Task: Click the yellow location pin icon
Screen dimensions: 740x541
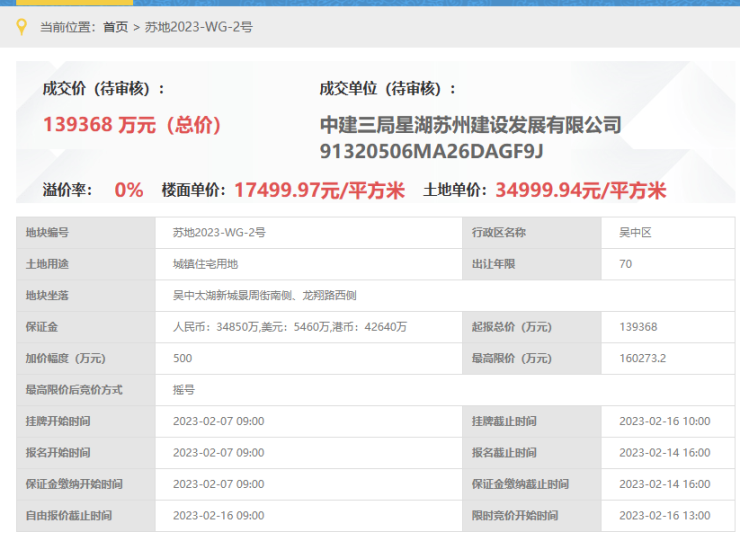Action: [21, 27]
